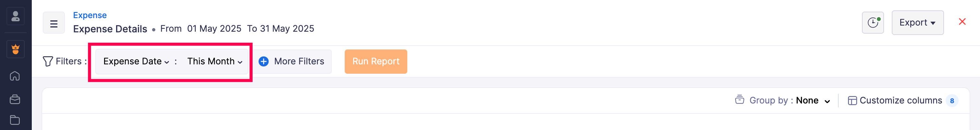Open the This Month range dropdown

point(215,61)
